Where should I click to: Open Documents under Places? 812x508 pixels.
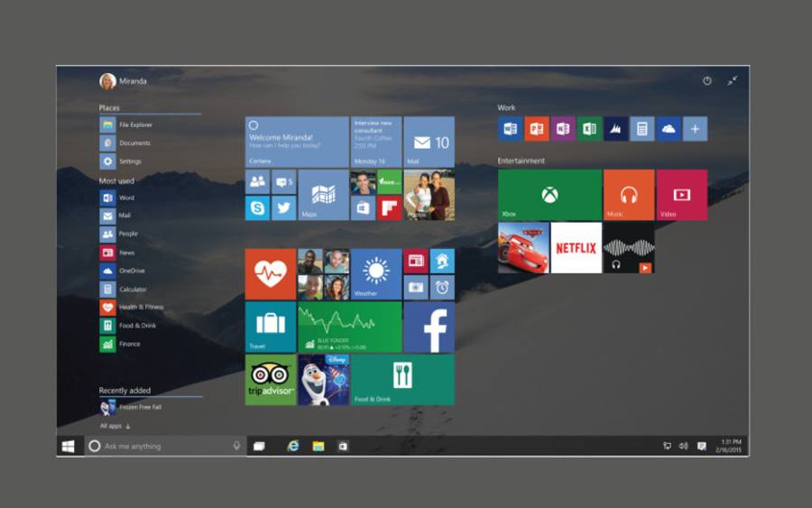tap(125, 143)
